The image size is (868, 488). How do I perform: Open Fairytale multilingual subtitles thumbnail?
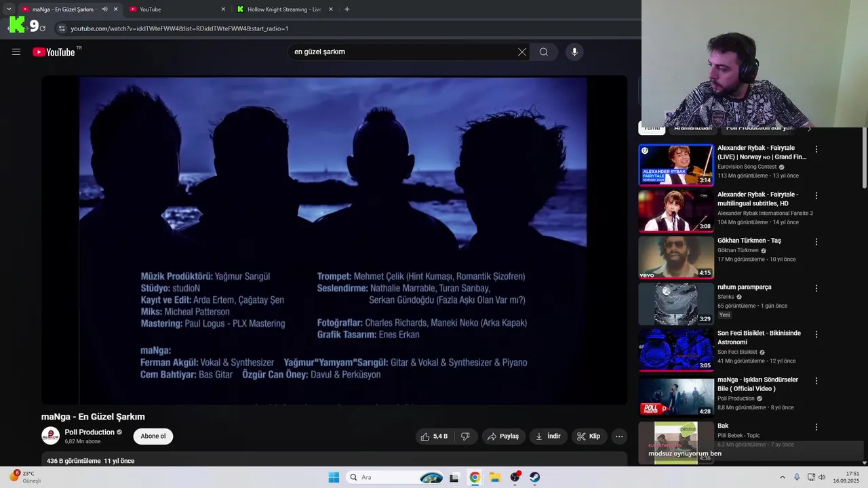676,211
